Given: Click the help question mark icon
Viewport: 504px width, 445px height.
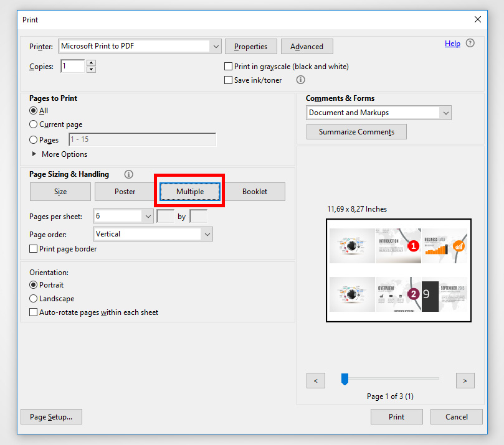Looking at the screenshot, I should pyautogui.click(x=470, y=44).
